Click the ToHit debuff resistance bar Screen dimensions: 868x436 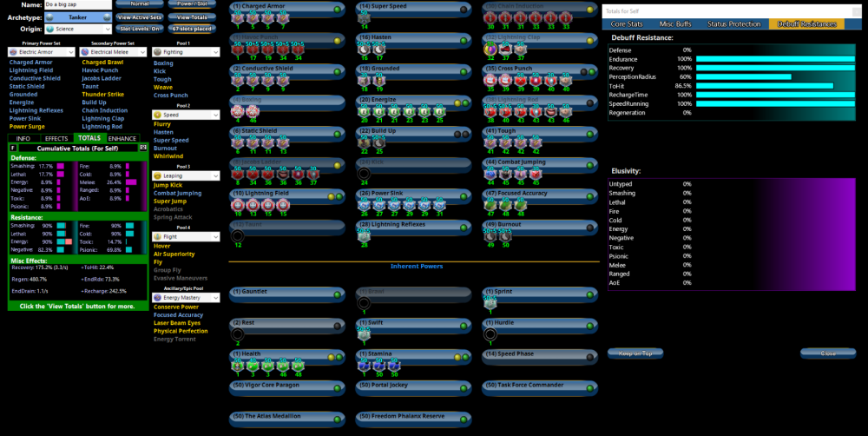tap(765, 86)
